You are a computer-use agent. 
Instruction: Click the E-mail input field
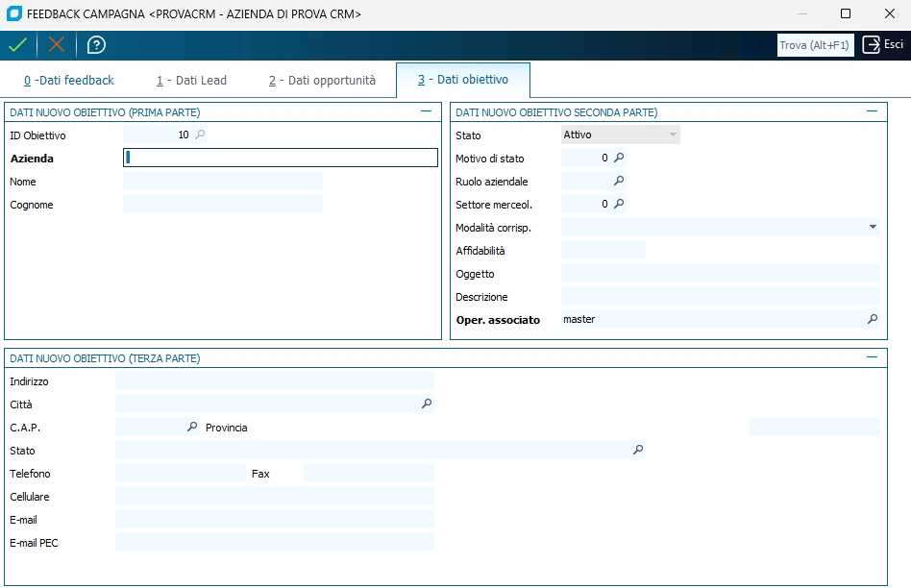coord(275,519)
